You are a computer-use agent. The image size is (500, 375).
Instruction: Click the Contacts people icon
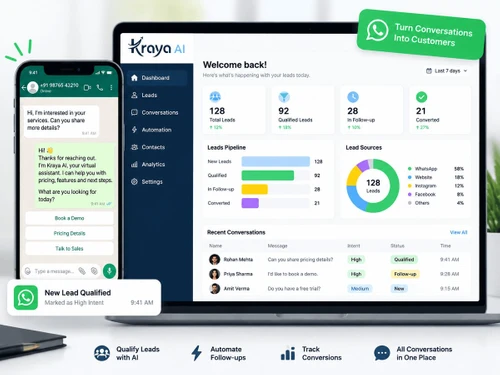134,147
